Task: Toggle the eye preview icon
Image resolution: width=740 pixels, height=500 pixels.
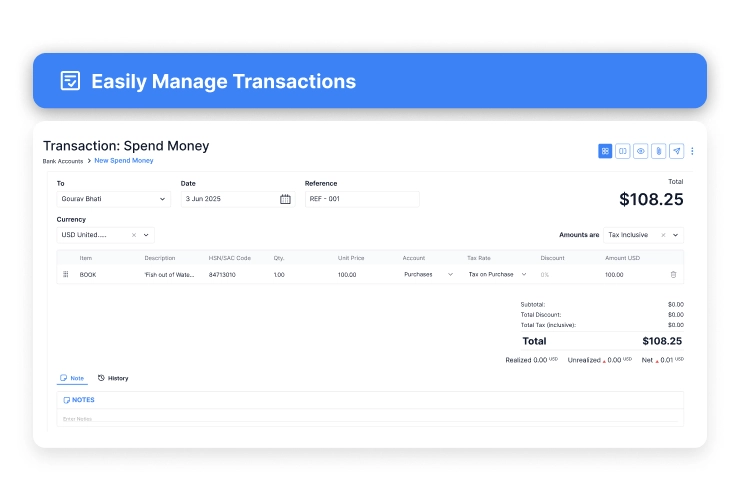Action: tap(640, 151)
